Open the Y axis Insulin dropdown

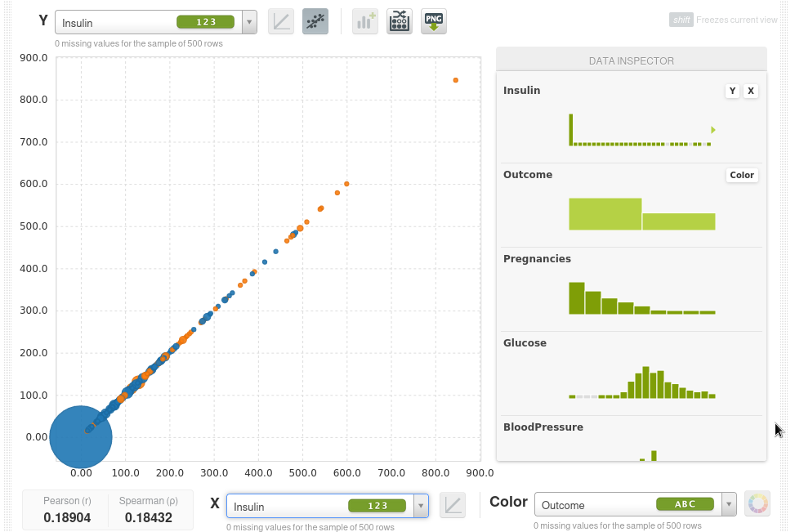pos(250,22)
